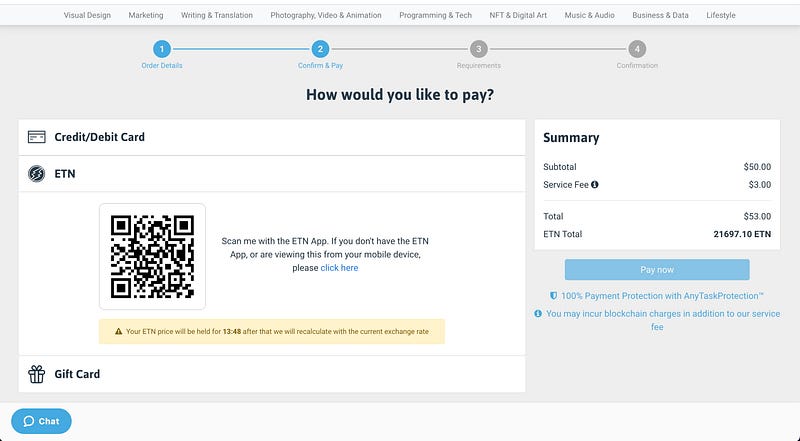Open the Programming & Tech category

pos(435,15)
